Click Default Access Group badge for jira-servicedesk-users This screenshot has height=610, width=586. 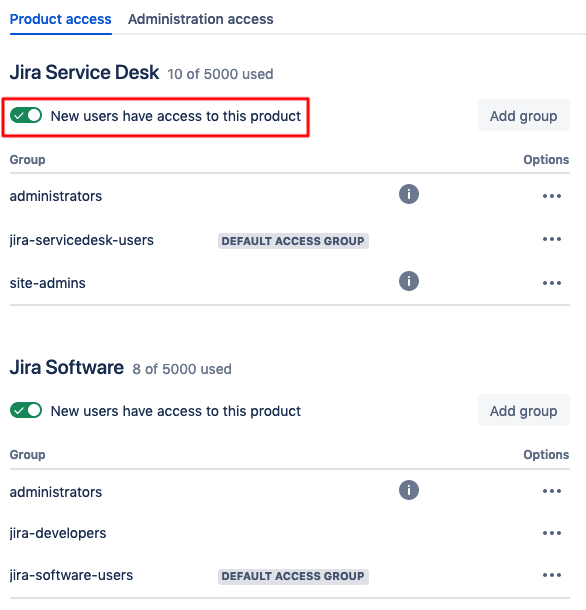(x=293, y=241)
